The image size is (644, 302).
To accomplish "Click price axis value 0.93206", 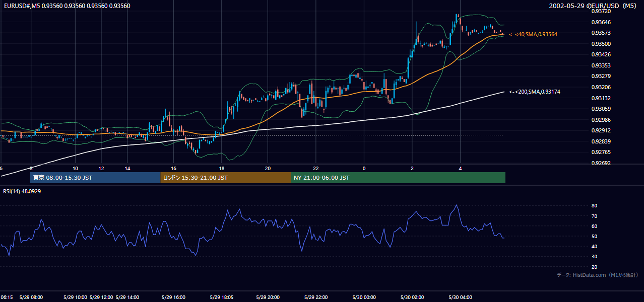I will (601, 87).
